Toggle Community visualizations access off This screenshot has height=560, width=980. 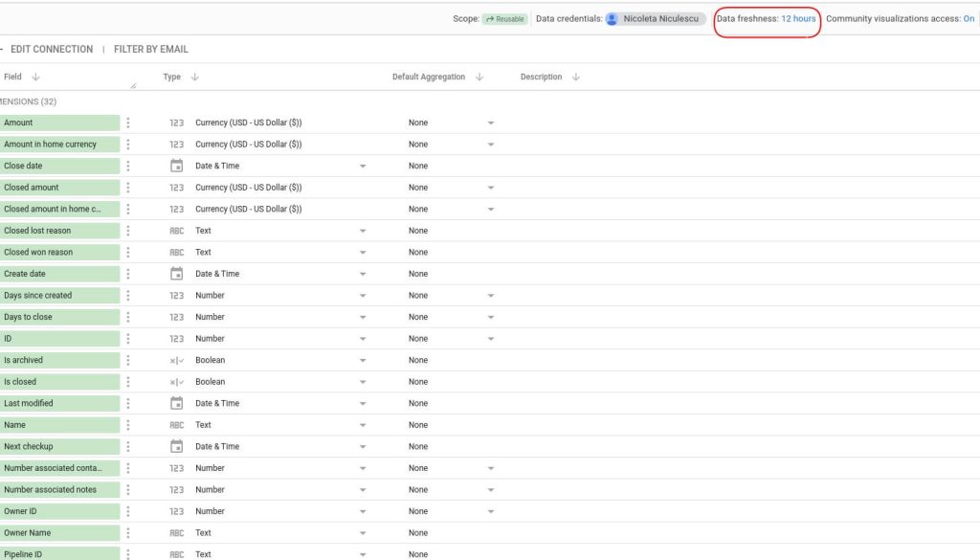[968, 17]
